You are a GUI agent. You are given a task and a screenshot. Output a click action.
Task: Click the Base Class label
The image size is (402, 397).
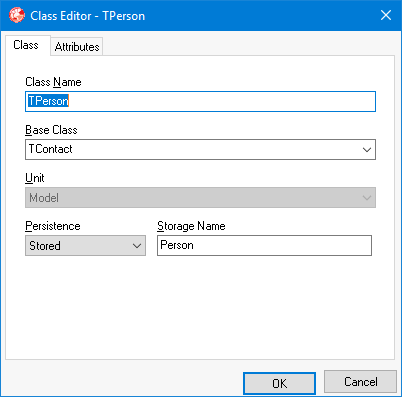click(x=51, y=130)
